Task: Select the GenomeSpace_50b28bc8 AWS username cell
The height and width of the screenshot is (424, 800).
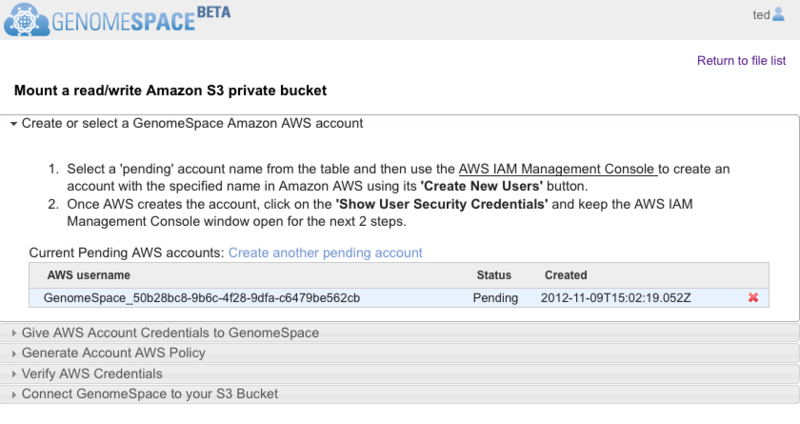Action: point(202,298)
